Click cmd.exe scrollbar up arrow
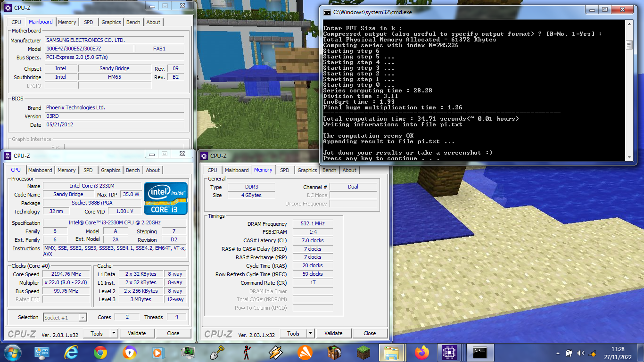The height and width of the screenshot is (362, 644). pyautogui.click(x=629, y=24)
